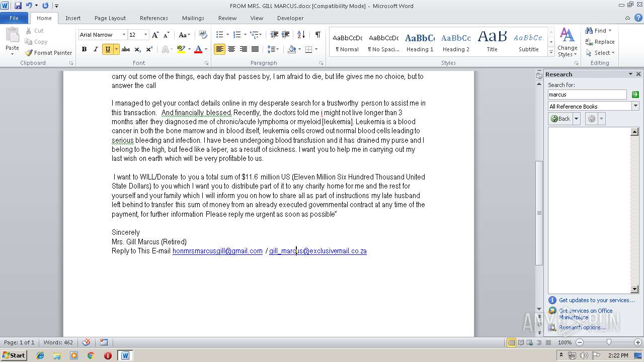
Task: Click Increase Indent icon
Action: (285, 35)
